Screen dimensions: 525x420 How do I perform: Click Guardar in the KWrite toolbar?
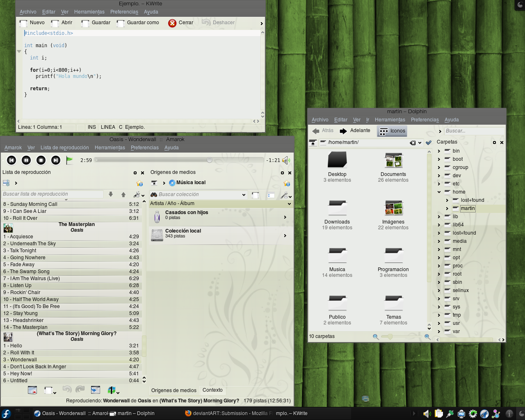pos(96,23)
